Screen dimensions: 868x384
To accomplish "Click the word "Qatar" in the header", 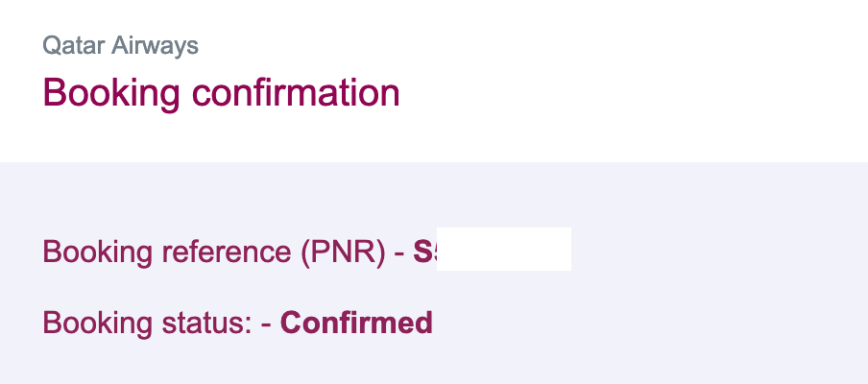I will tap(69, 45).
